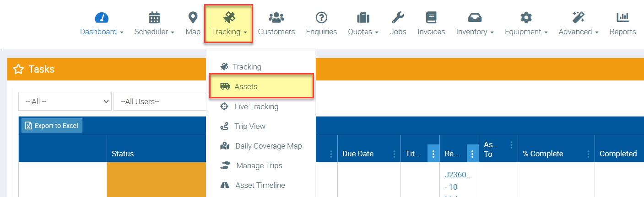Open Customers group icon
644x197 pixels.
276,18
